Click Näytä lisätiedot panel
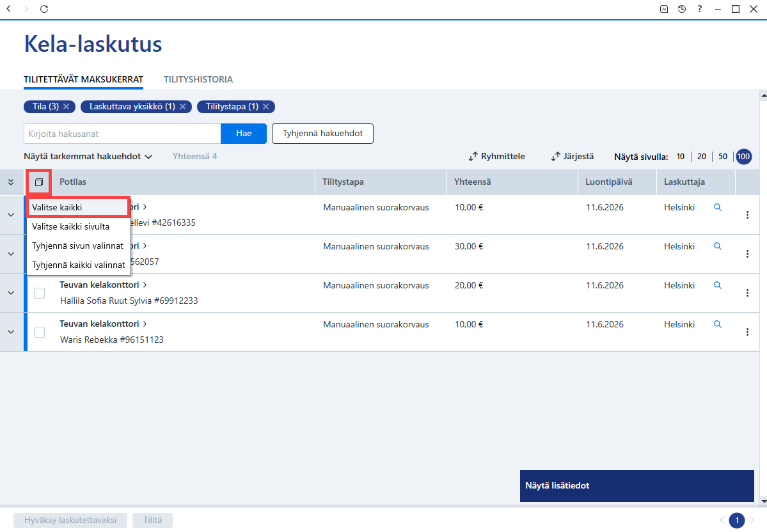The height and width of the screenshot is (532, 767). point(637,485)
